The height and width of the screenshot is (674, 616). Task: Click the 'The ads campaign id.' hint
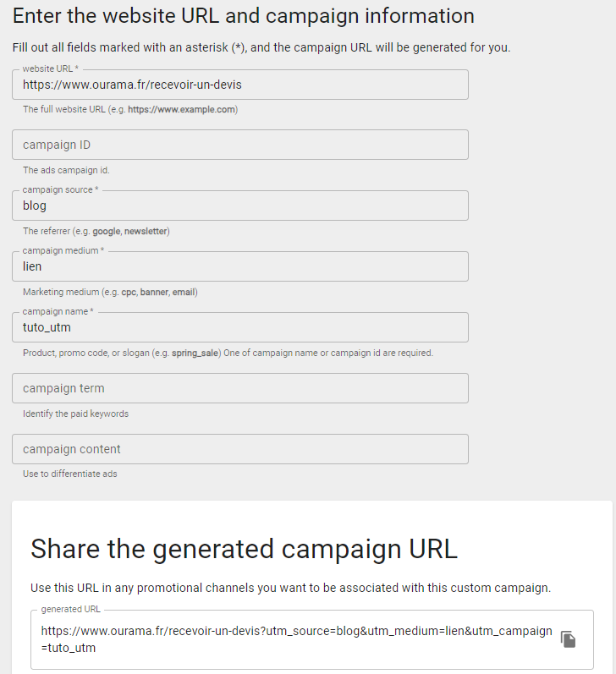(x=66, y=170)
